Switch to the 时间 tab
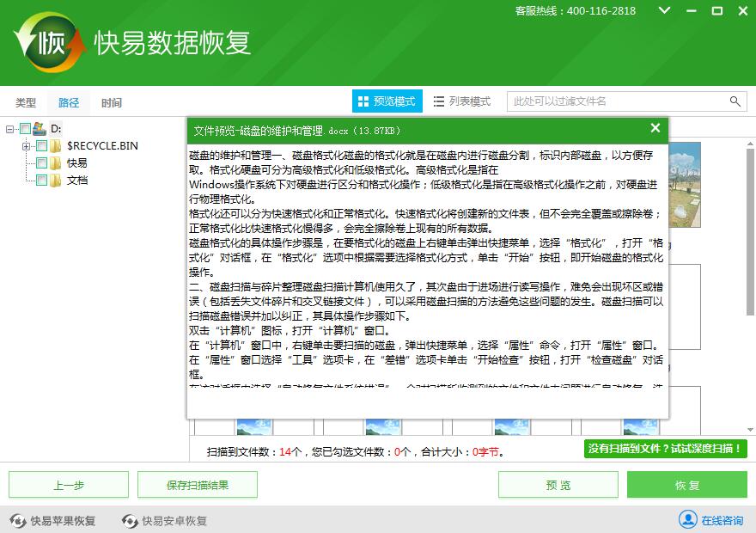756x533 pixels. click(112, 102)
